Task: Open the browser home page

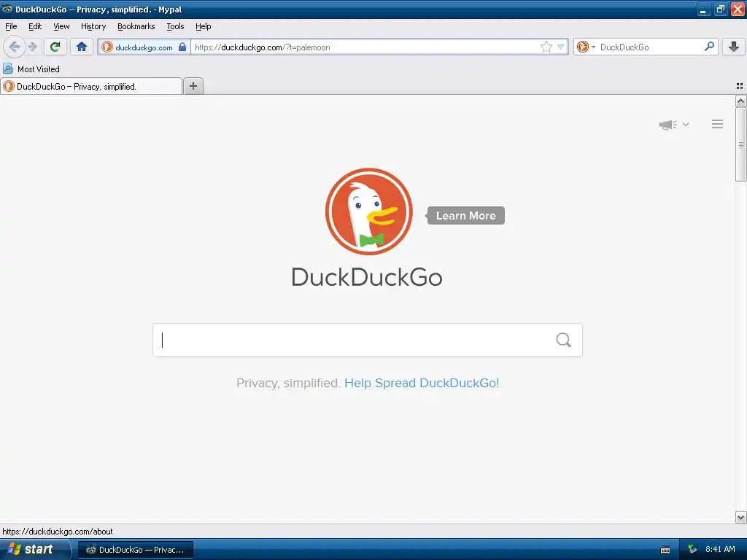Action: click(x=82, y=47)
